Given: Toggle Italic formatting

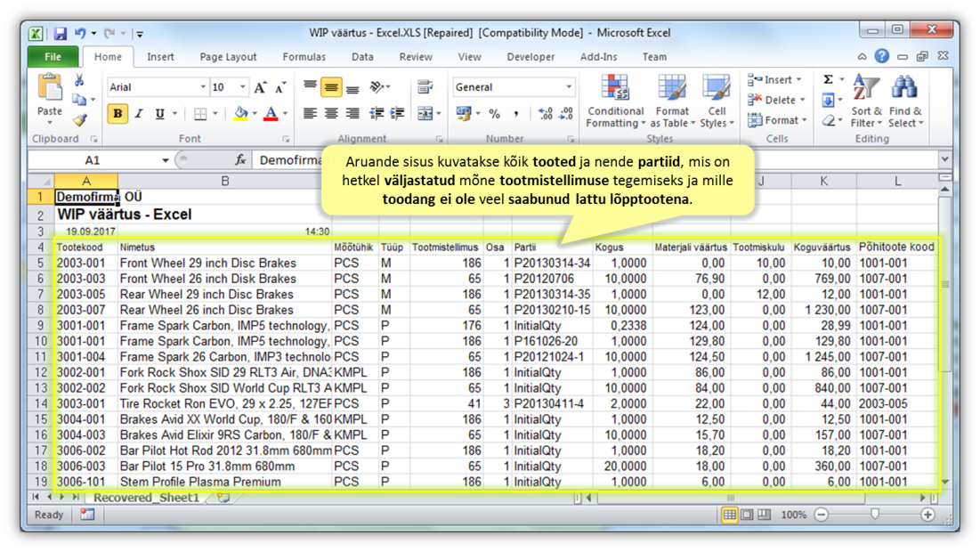Looking at the screenshot, I should (x=139, y=114).
